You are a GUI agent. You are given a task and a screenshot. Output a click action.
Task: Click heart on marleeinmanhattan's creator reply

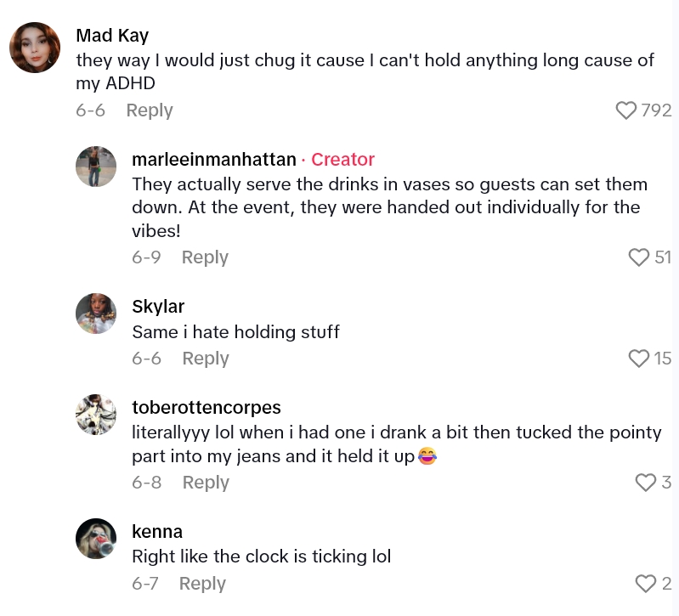pyautogui.click(x=638, y=257)
